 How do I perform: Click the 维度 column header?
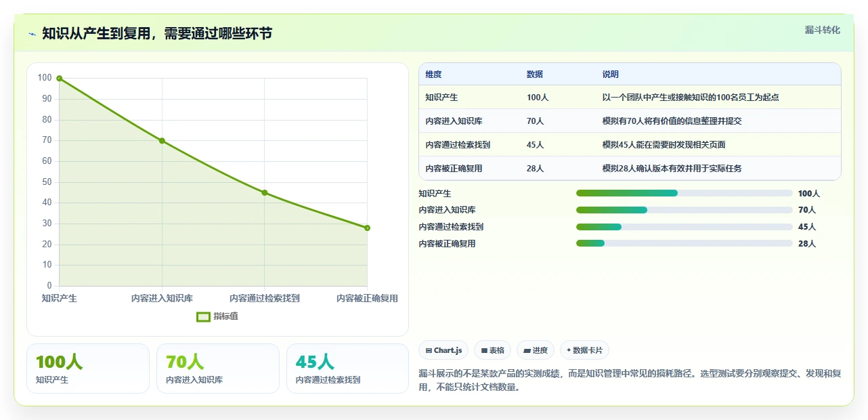433,75
